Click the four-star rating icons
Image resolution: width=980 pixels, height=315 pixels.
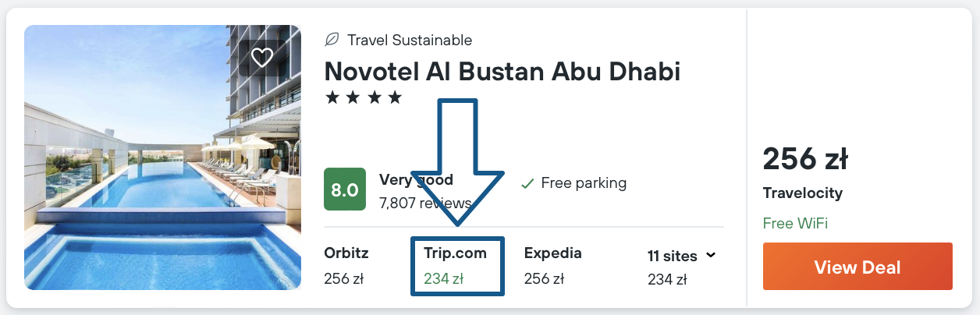pyautogui.click(x=363, y=98)
